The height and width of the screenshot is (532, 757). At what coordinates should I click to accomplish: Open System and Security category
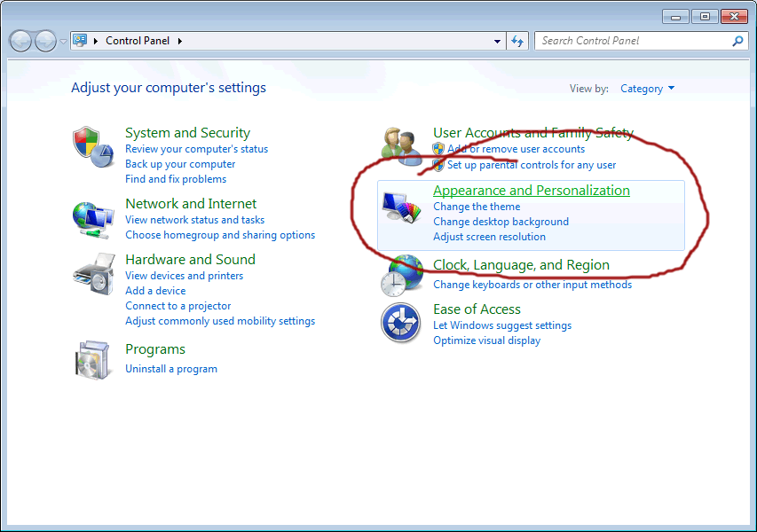coord(187,133)
